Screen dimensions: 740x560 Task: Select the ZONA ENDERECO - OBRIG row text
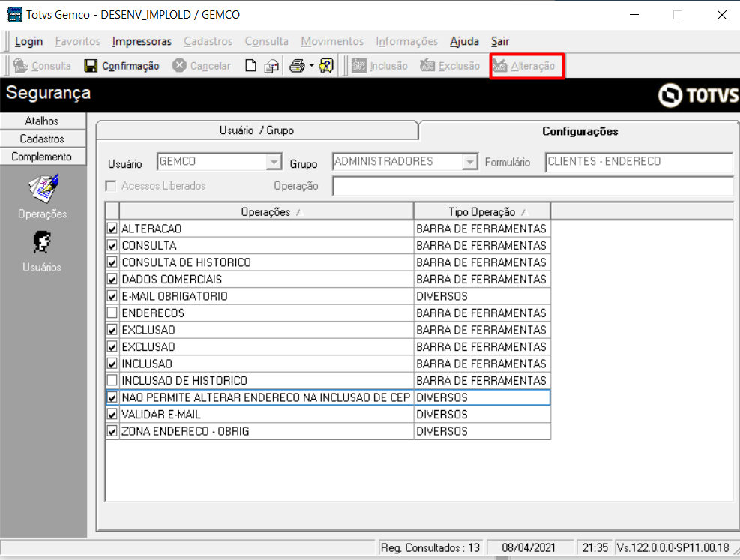click(185, 431)
